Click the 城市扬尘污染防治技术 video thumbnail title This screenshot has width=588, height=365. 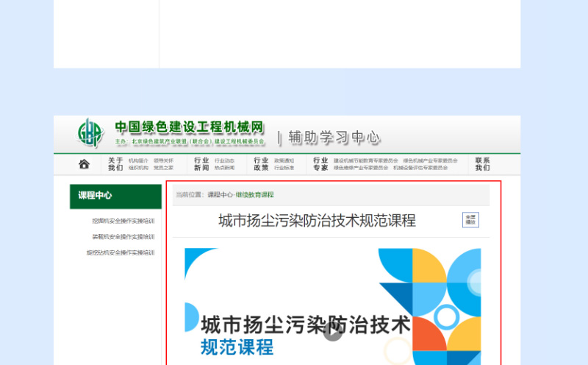(x=305, y=325)
